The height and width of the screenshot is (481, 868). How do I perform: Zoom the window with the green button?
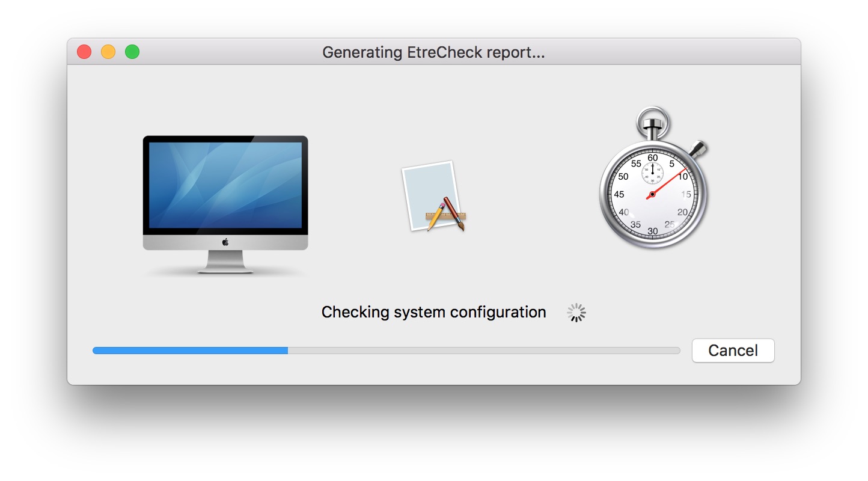pos(132,52)
